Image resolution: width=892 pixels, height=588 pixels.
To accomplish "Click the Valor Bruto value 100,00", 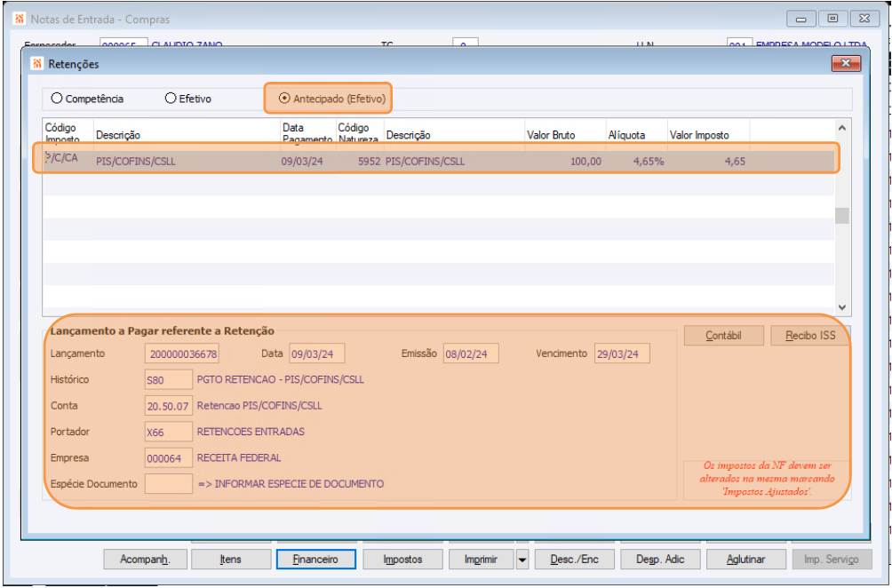I will click(x=586, y=162).
